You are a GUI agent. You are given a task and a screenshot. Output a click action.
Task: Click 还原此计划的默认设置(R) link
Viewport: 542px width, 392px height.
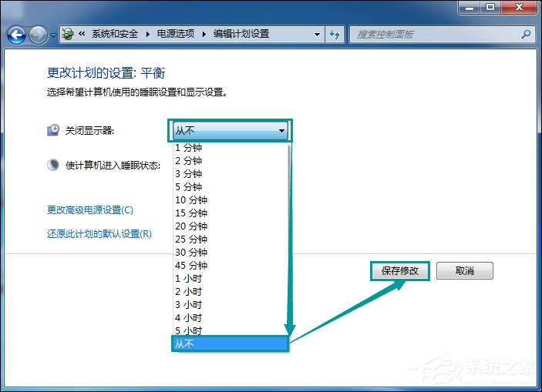(x=99, y=234)
